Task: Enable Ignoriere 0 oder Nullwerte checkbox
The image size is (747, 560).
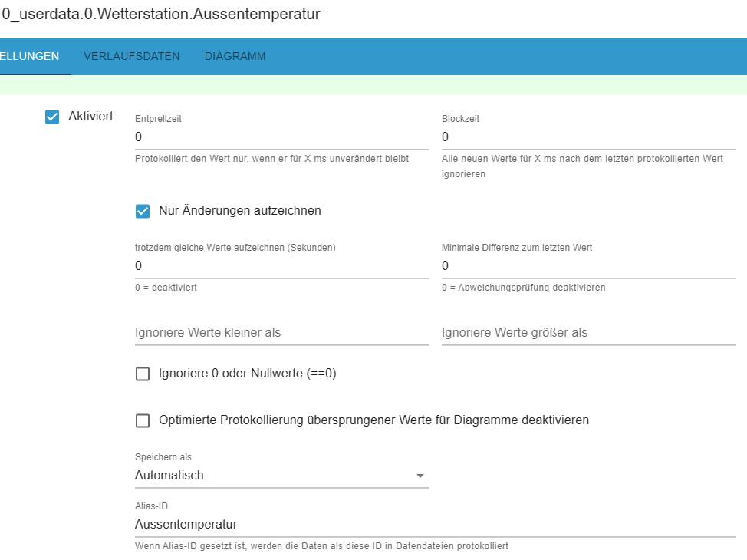Action: [x=143, y=374]
